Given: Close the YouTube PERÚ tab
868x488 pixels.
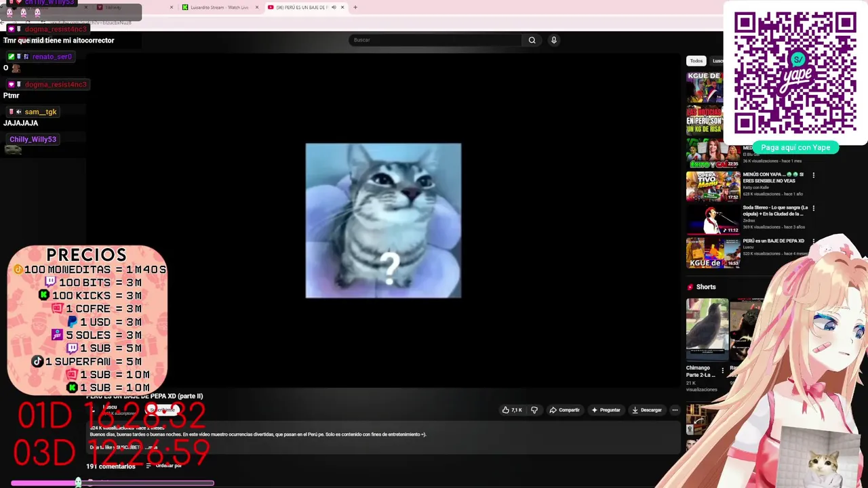Looking at the screenshot, I should pos(342,7).
